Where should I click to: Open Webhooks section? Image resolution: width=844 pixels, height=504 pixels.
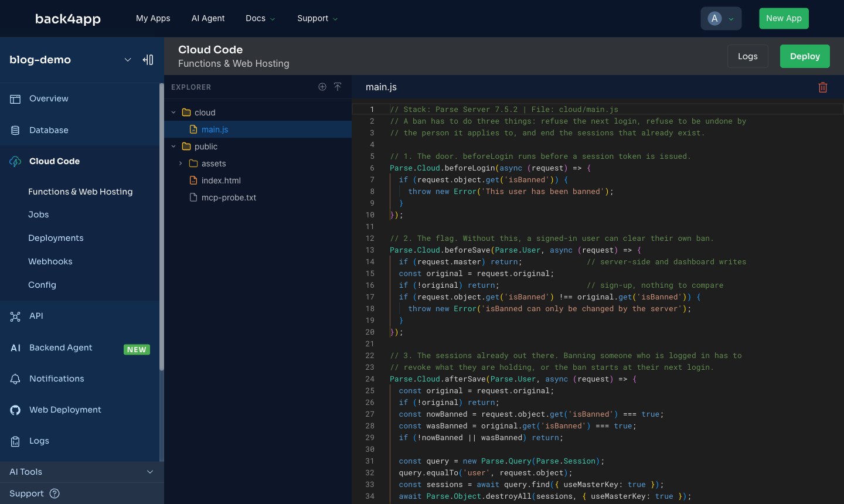[50, 261]
